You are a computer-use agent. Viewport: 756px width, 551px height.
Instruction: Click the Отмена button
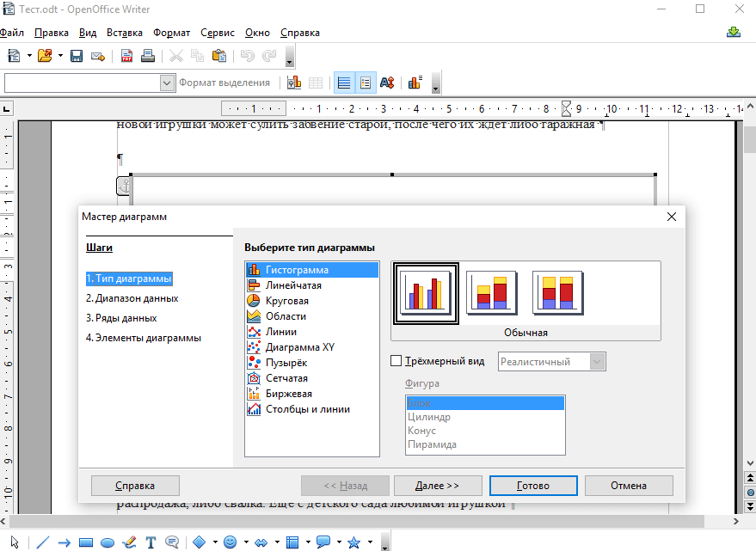[x=629, y=486]
